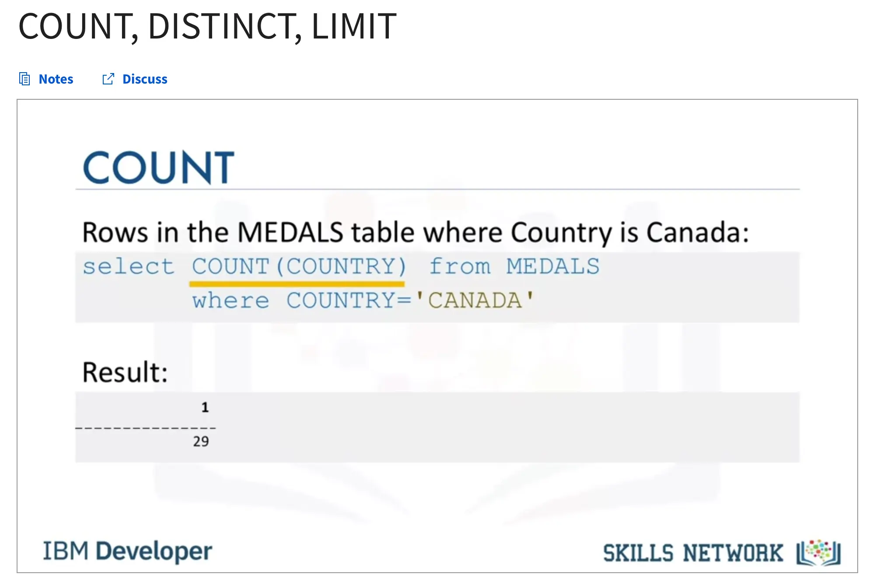
Task: Click the 'where COUNTRY=' clause text
Action: coord(302,301)
